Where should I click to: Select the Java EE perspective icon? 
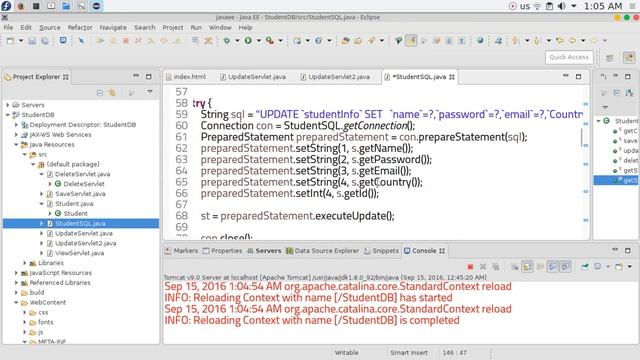629,58
